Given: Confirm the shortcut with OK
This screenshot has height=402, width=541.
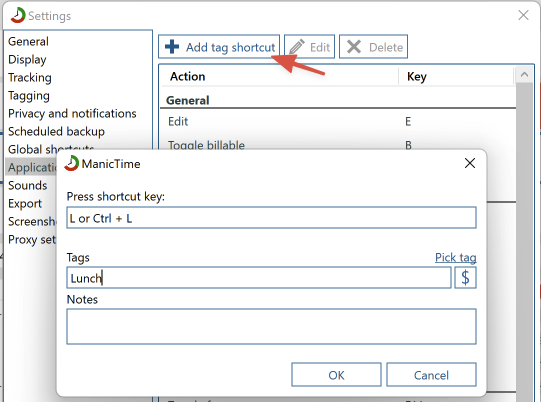Looking at the screenshot, I should (x=336, y=375).
